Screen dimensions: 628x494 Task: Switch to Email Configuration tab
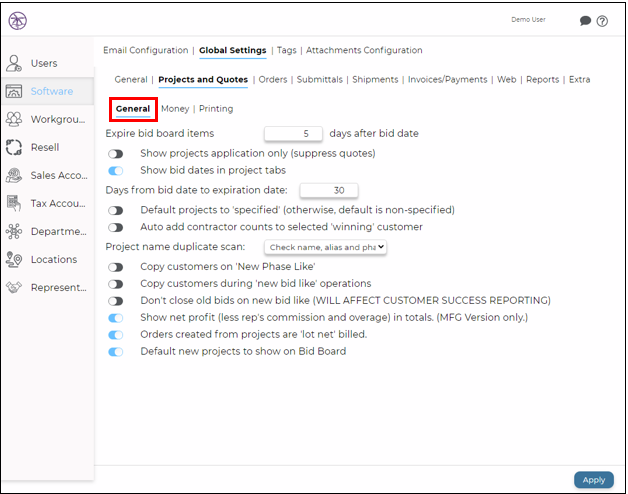point(145,50)
